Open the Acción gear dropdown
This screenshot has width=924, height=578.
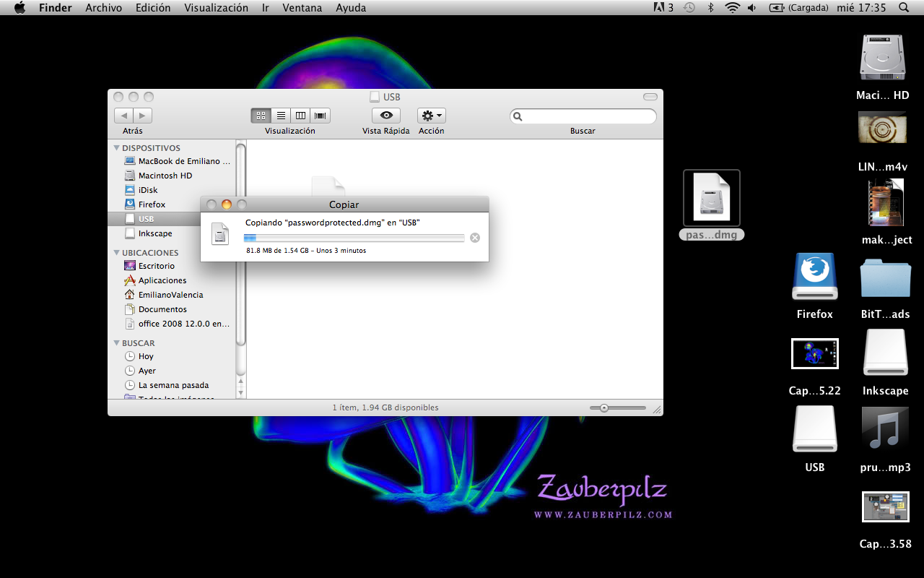[x=431, y=116]
